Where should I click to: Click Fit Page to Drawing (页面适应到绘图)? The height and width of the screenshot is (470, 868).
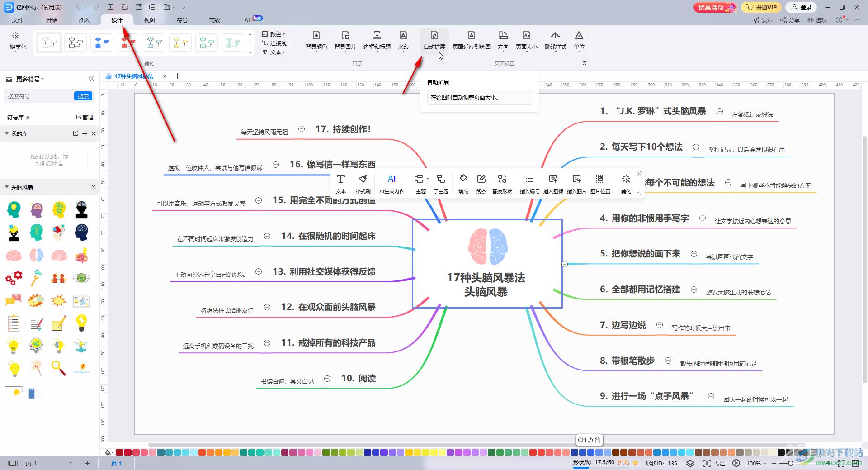[x=471, y=40]
